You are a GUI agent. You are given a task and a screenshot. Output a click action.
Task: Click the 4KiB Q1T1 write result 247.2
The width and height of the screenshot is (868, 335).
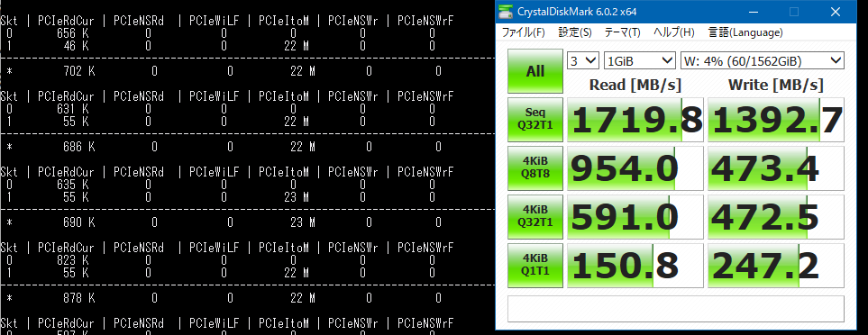pos(776,266)
